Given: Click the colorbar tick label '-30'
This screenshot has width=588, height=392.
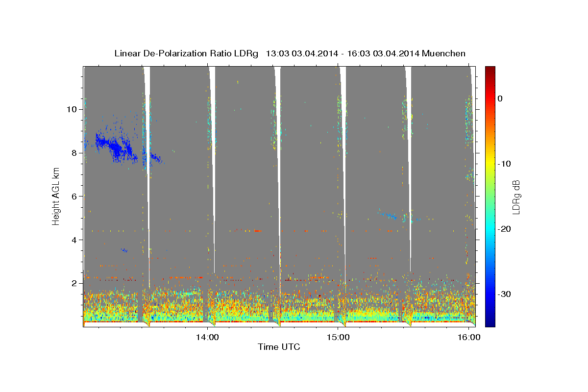Looking at the screenshot, I should [x=505, y=294].
